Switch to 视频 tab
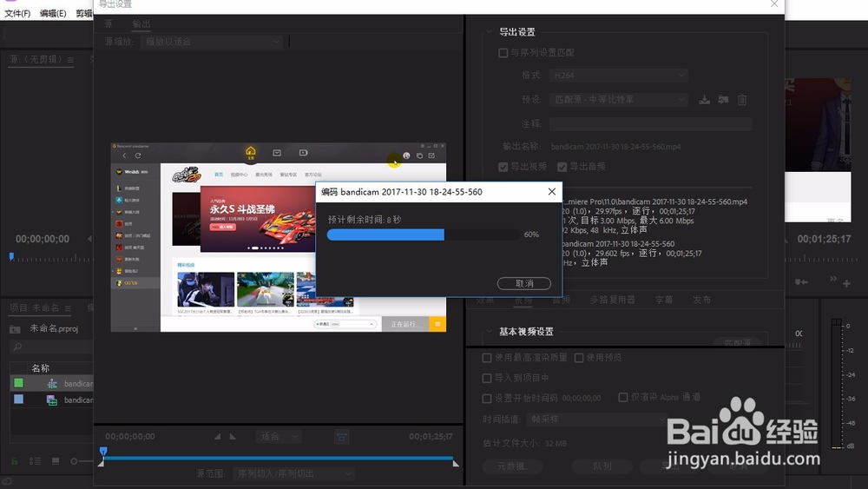This screenshot has height=489, width=868. point(523,300)
